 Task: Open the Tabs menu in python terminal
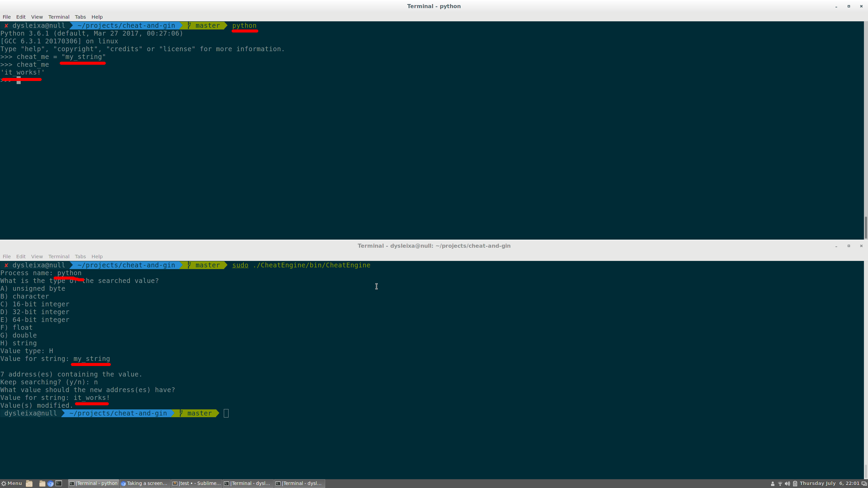80,17
